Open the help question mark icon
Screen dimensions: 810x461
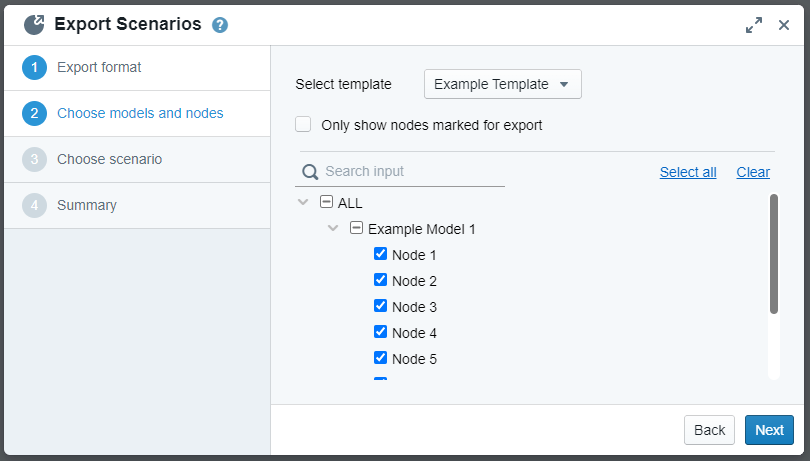pos(220,25)
